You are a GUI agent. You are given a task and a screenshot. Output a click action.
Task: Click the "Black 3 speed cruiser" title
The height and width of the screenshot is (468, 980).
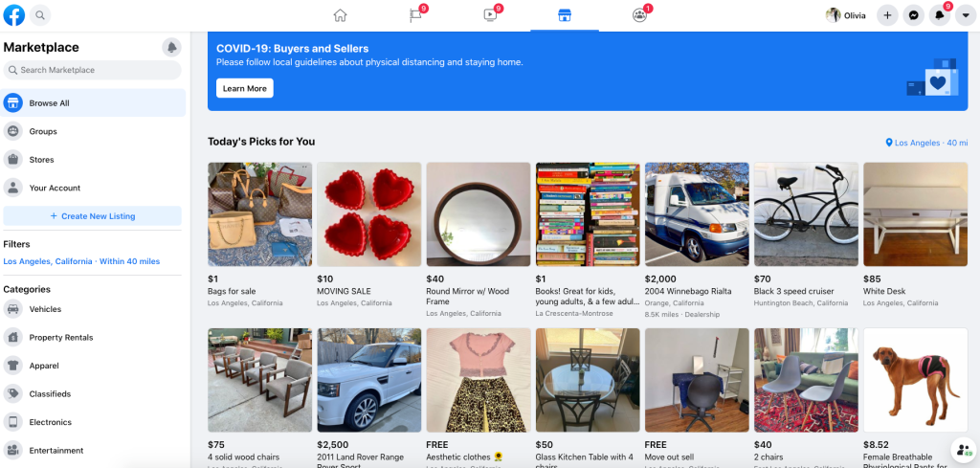pos(793,291)
